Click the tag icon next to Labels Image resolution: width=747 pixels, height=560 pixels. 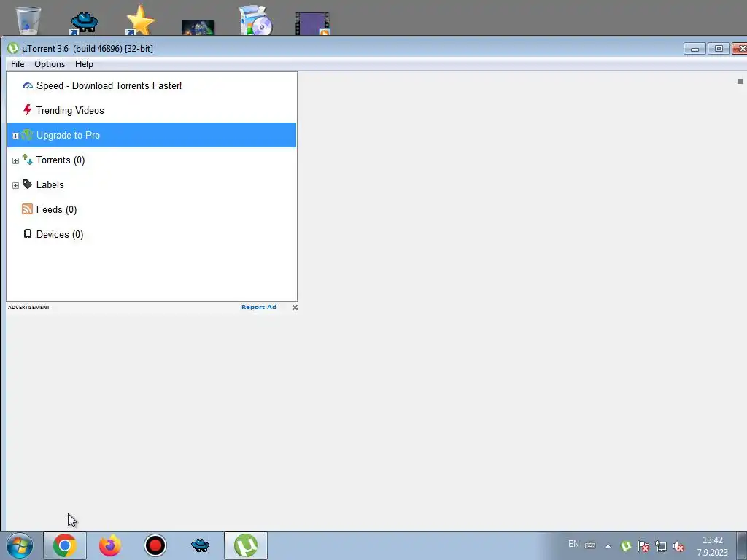click(27, 184)
